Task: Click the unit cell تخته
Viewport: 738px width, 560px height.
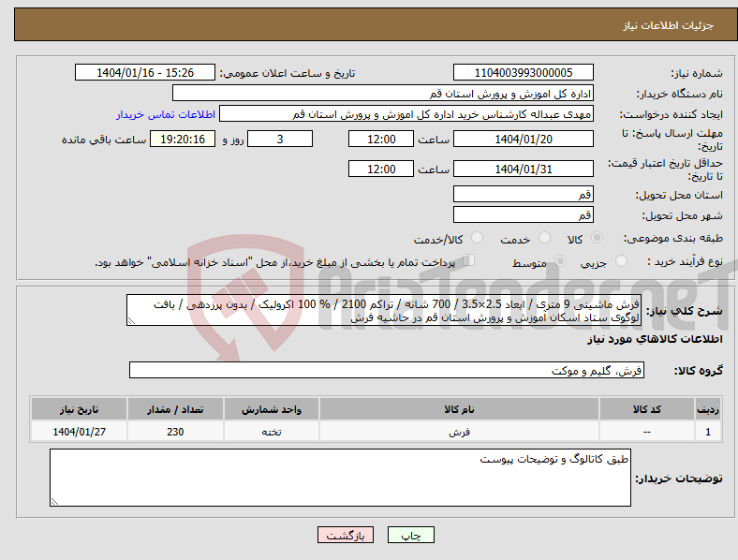Action: [272, 431]
